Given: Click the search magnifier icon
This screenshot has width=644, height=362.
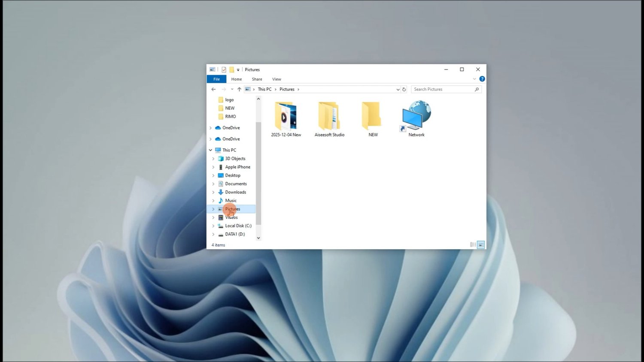Looking at the screenshot, I should coord(477,89).
